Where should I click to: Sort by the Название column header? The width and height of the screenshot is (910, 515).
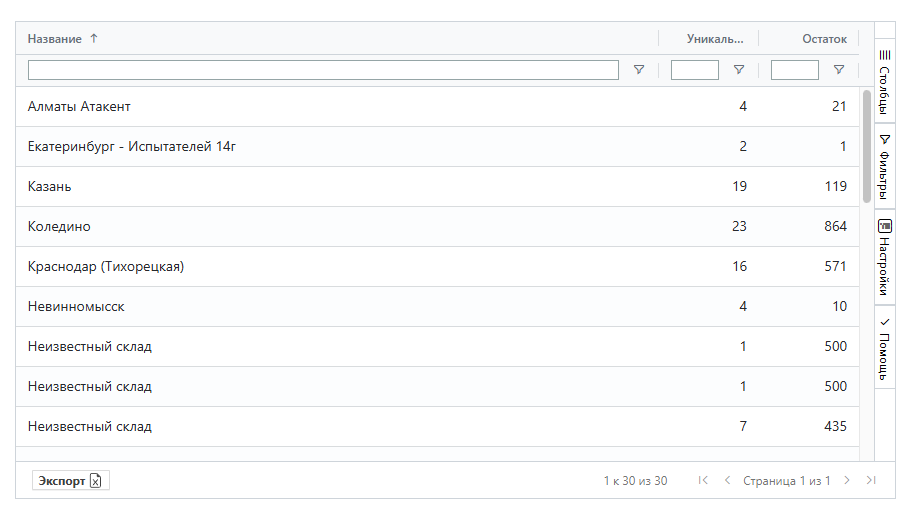tap(55, 39)
